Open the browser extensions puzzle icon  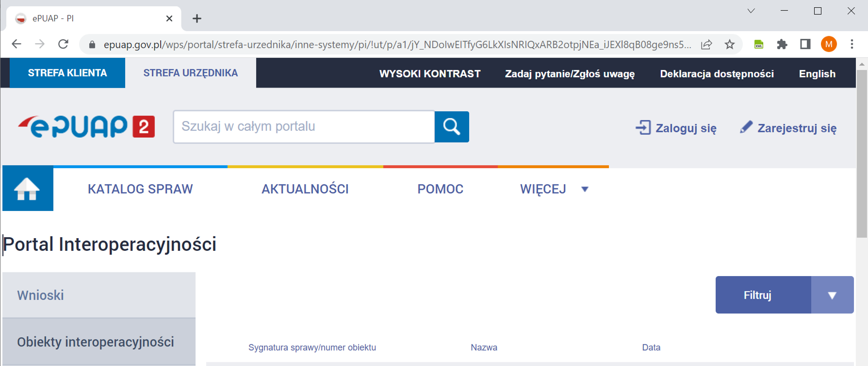[x=782, y=44]
